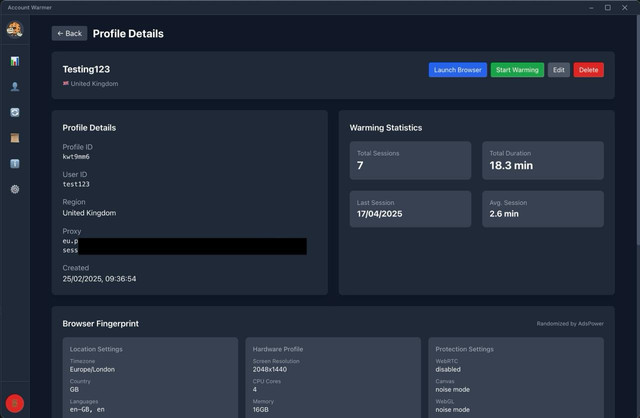Click the Languages value en-GB, en
Image resolution: width=640 pixels, height=418 pixels.
tap(87, 409)
